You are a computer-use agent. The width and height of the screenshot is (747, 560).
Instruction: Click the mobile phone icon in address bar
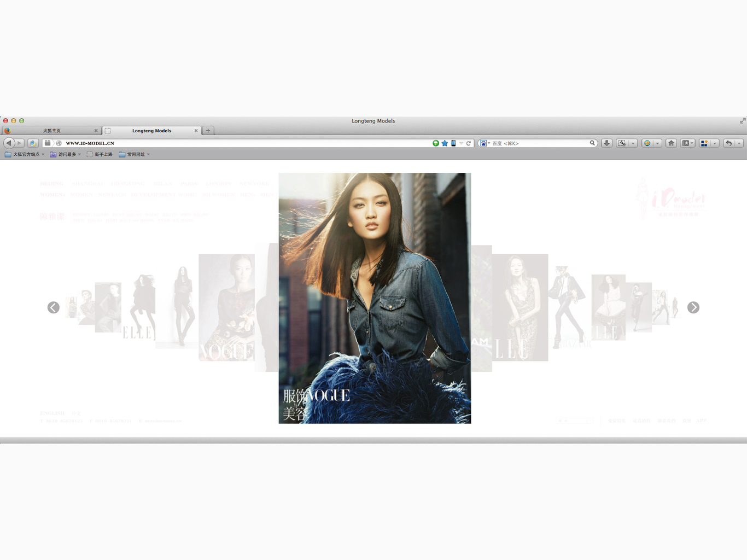[453, 143]
